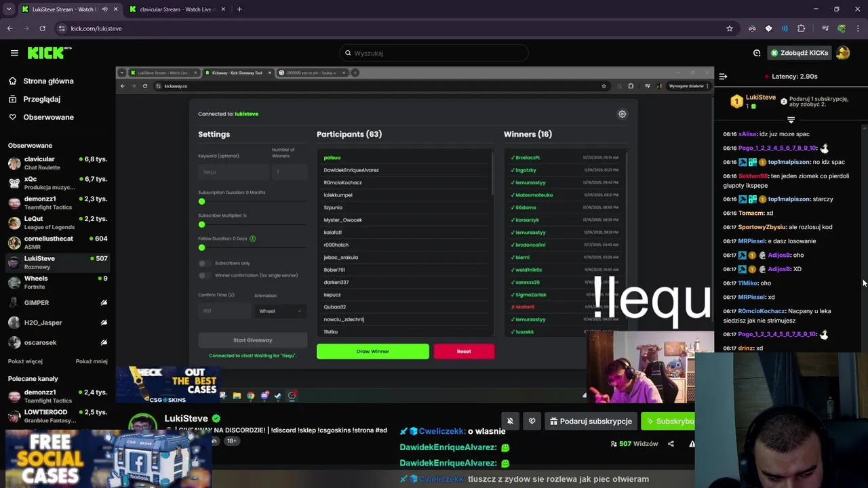Open Przeglądaj in the sidebar
The image size is (868, 488).
tap(41, 99)
